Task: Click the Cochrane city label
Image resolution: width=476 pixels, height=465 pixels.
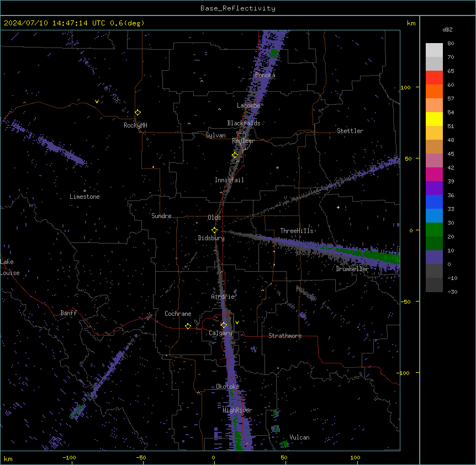Action: (x=178, y=314)
